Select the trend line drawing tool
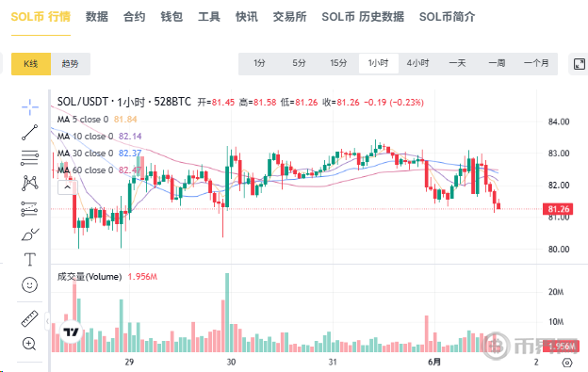 pyautogui.click(x=30, y=133)
